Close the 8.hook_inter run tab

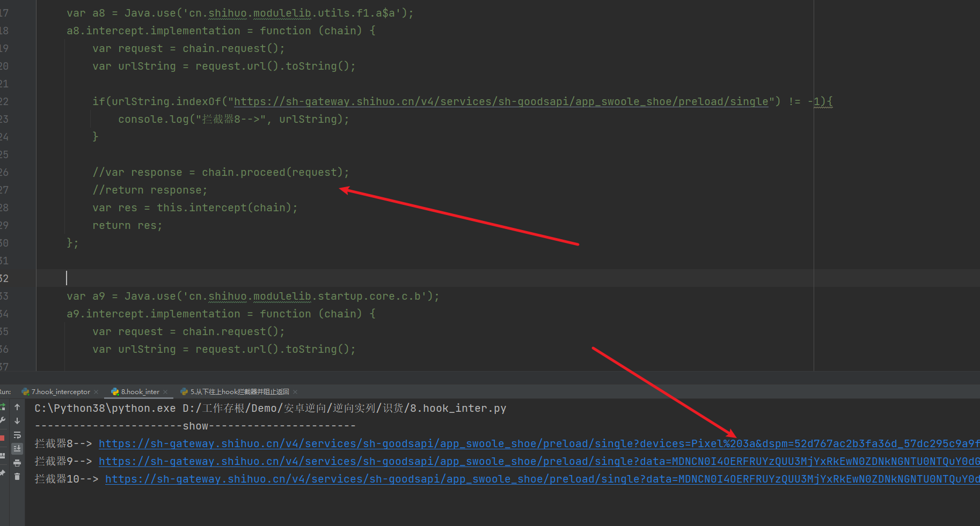click(165, 392)
